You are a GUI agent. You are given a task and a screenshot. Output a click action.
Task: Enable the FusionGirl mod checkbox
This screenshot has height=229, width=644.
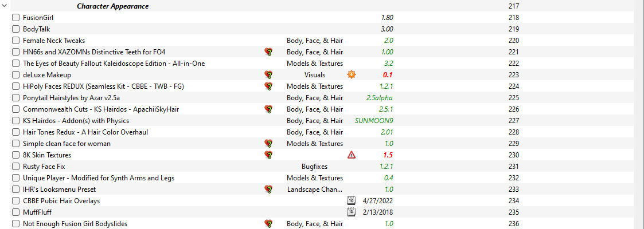click(15, 18)
